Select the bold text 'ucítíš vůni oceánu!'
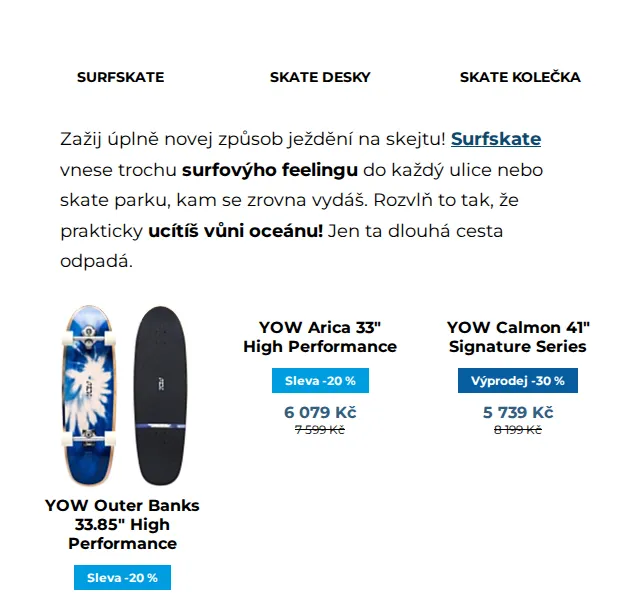Viewport: 640px width, 600px height. tap(236, 231)
